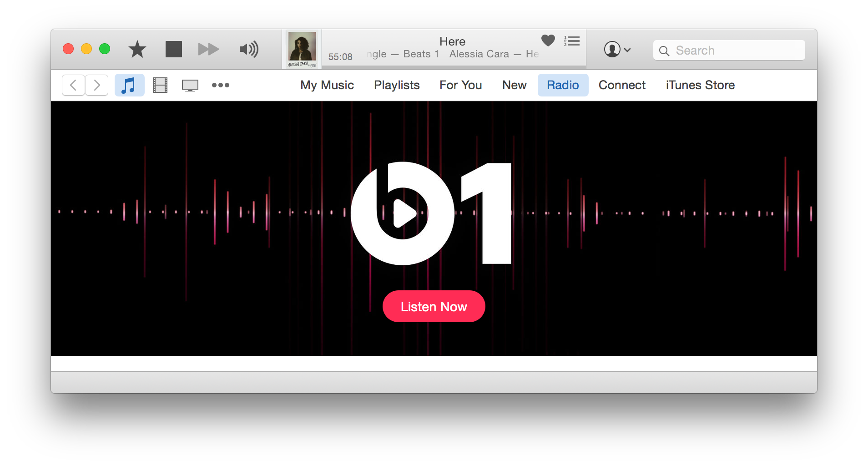The width and height of the screenshot is (868, 466).
Task: Go back with the left chevron
Action: (73, 85)
